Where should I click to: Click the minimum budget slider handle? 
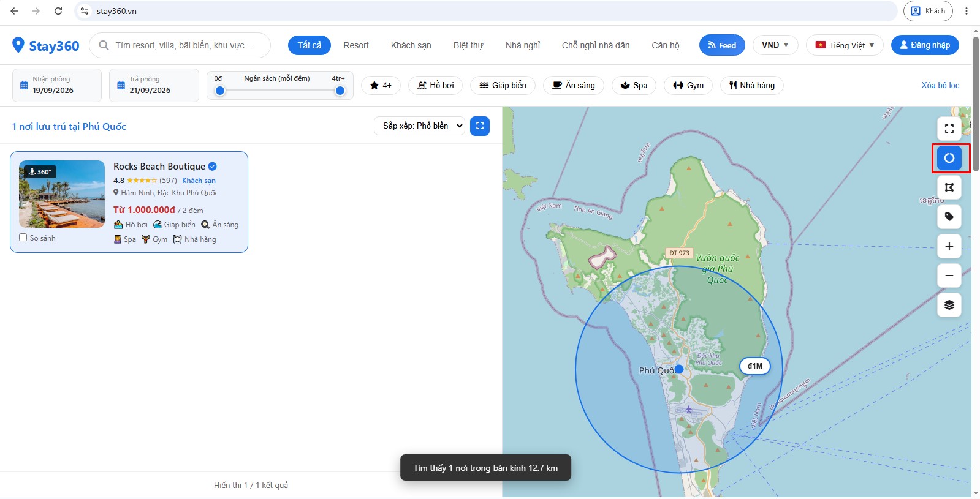pos(220,91)
